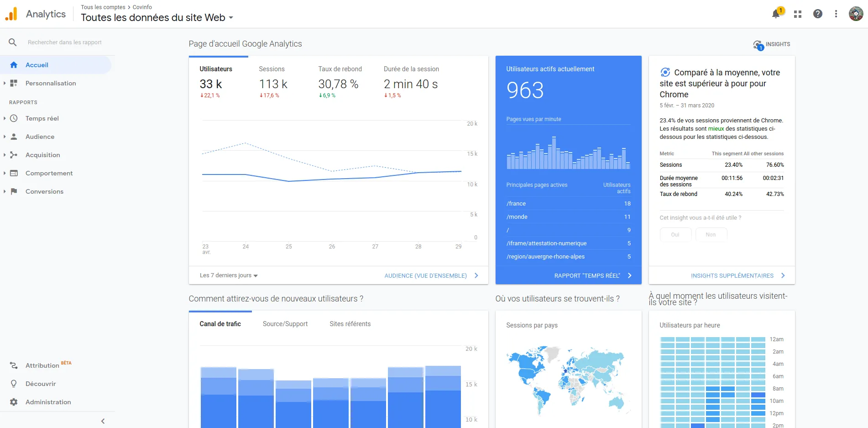The height and width of the screenshot is (428, 868).
Task: Open the Administration gear icon
Action: pos(14,402)
